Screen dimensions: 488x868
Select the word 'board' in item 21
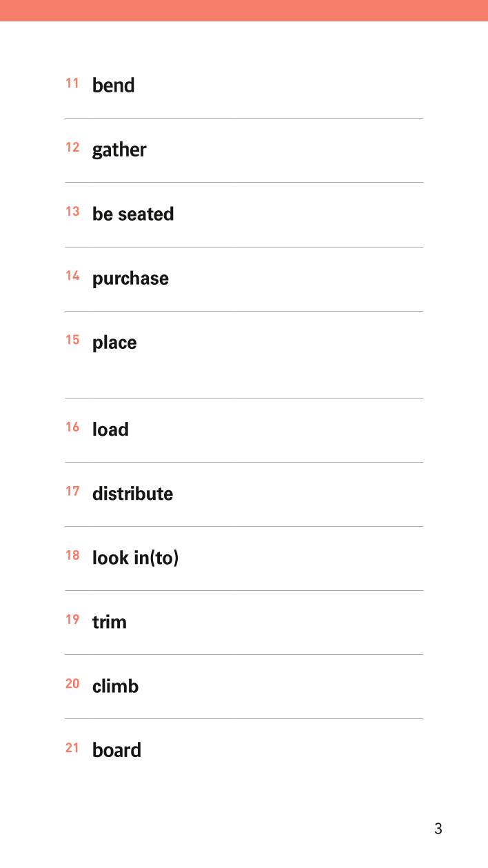click(116, 751)
